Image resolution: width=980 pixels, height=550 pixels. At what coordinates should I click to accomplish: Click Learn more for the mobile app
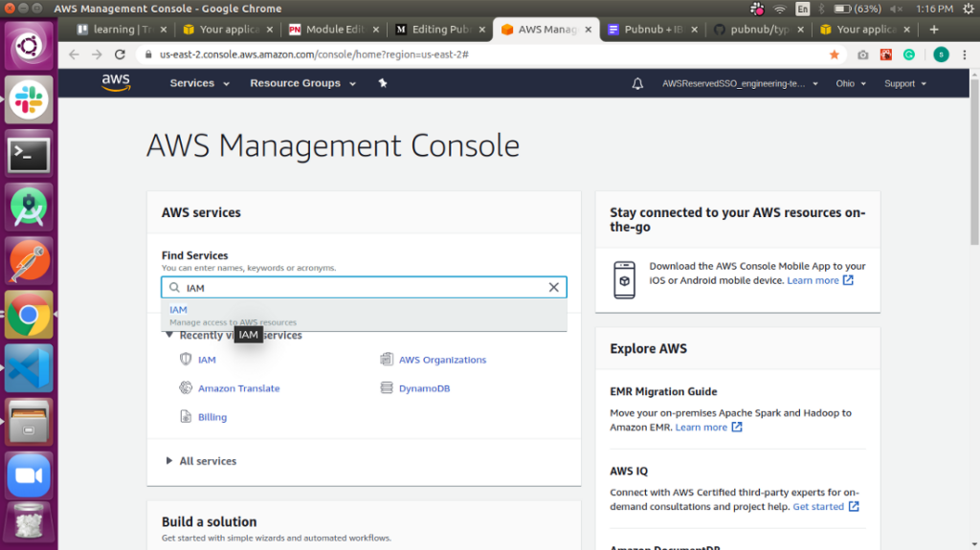(820, 280)
